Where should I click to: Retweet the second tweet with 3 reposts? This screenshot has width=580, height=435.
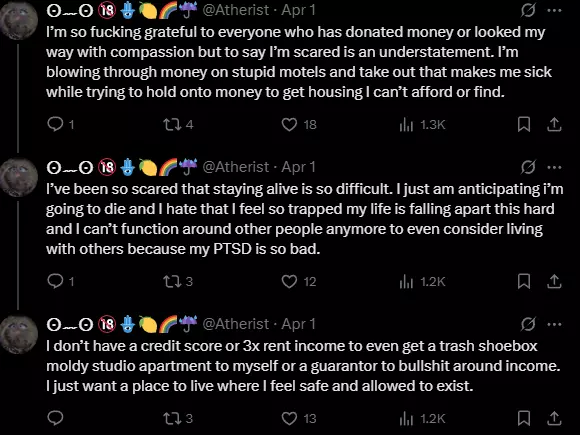point(172,281)
